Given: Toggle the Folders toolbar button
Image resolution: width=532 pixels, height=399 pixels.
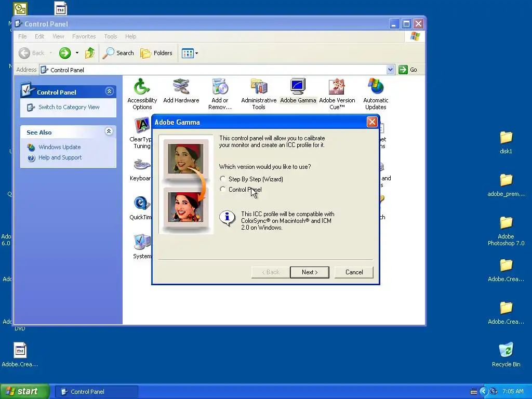Looking at the screenshot, I should (x=156, y=53).
